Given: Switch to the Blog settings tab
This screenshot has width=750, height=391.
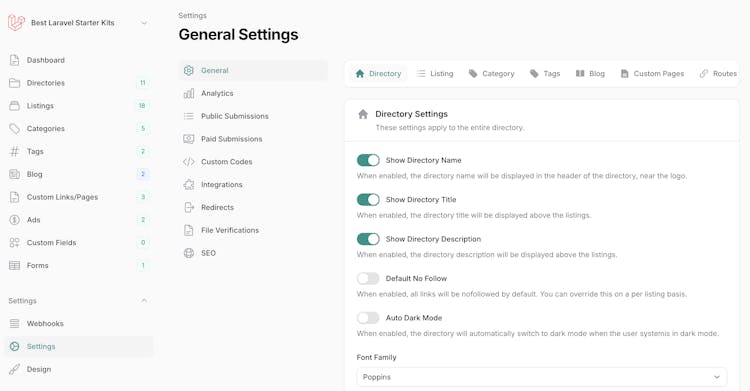Looking at the screenshot, I should point(590,74).
